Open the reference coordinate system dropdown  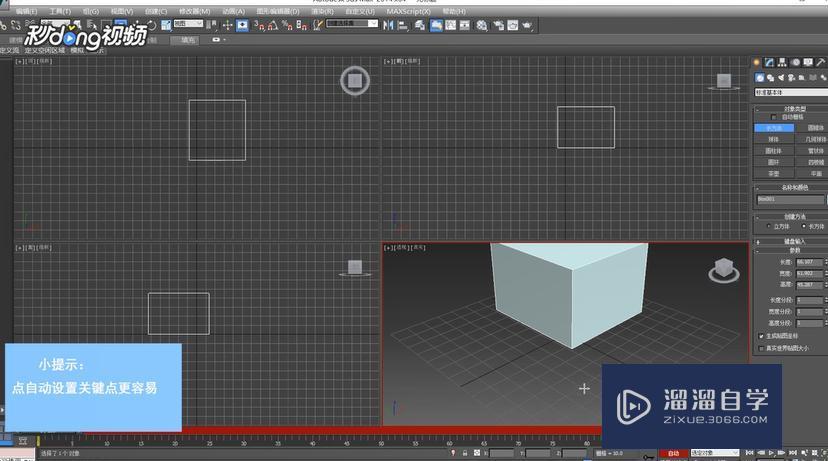189,23
